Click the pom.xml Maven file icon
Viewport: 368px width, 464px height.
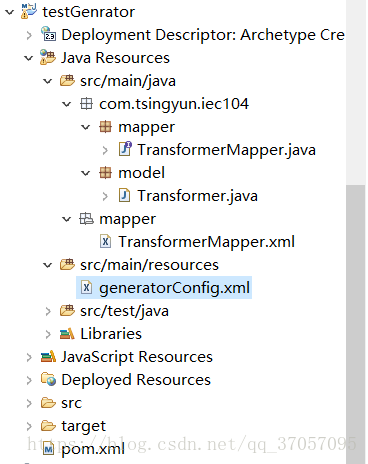49,449
